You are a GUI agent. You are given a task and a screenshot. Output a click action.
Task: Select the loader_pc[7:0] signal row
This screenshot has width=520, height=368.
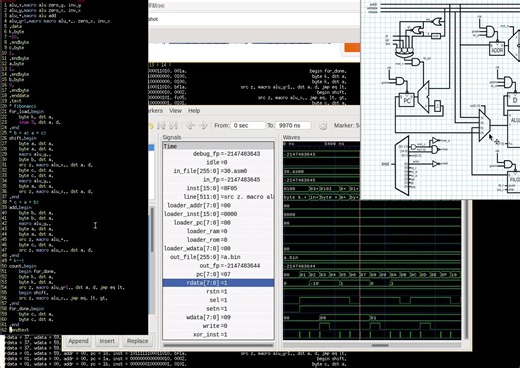tap(218, 223)
